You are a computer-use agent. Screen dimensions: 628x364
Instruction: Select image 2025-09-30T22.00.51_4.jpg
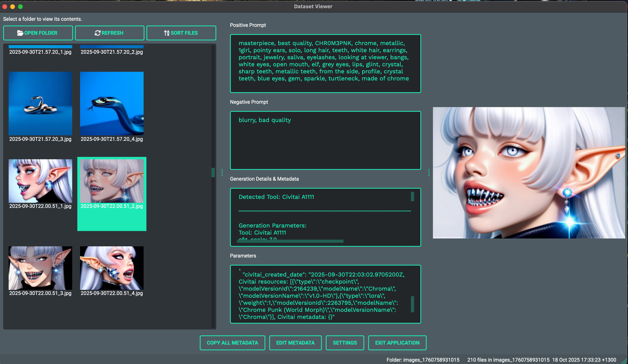point(112,268)
